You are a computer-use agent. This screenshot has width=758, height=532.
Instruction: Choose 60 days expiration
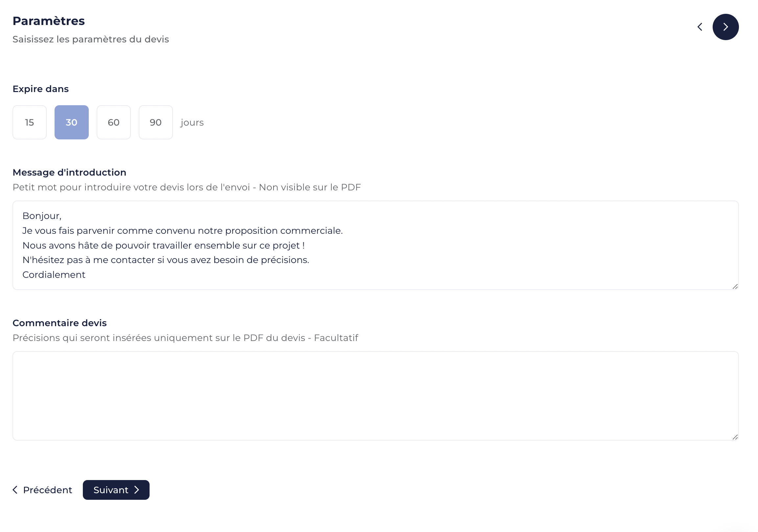(113, 122)
